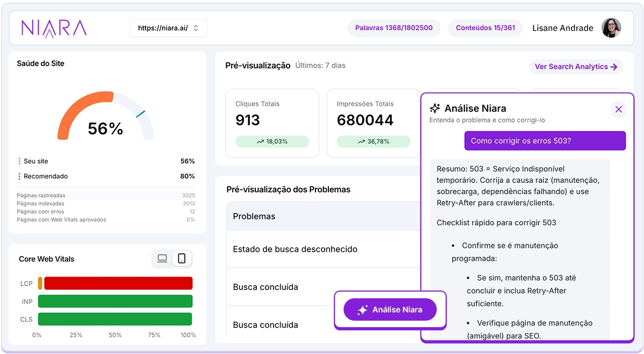
Task: Click the Palavras 1368/1802500 badge
Action: click(x=394, y=28)
